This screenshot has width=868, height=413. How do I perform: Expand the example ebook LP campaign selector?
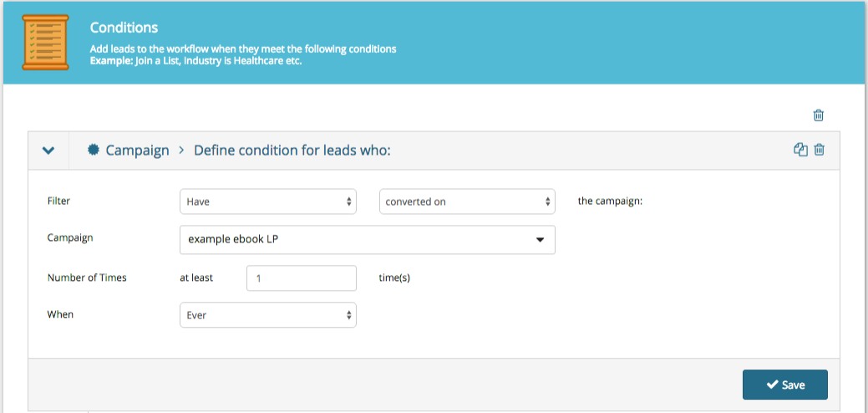point(368,240)
